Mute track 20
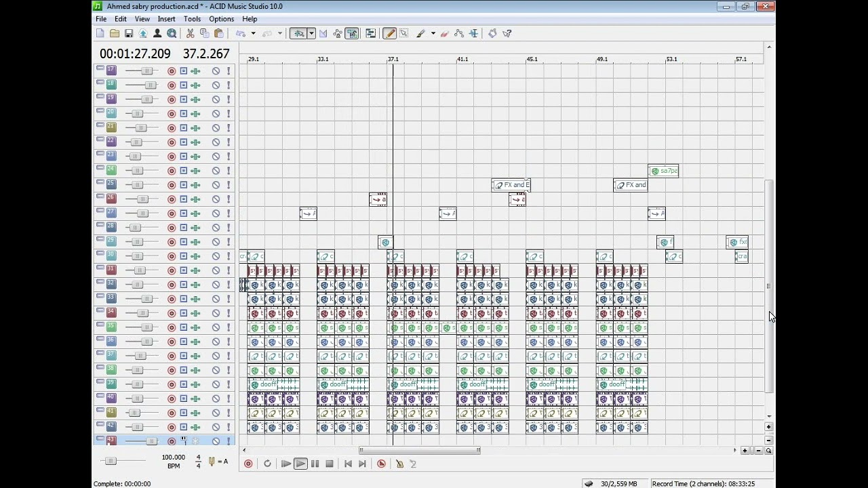 (216, 114)
